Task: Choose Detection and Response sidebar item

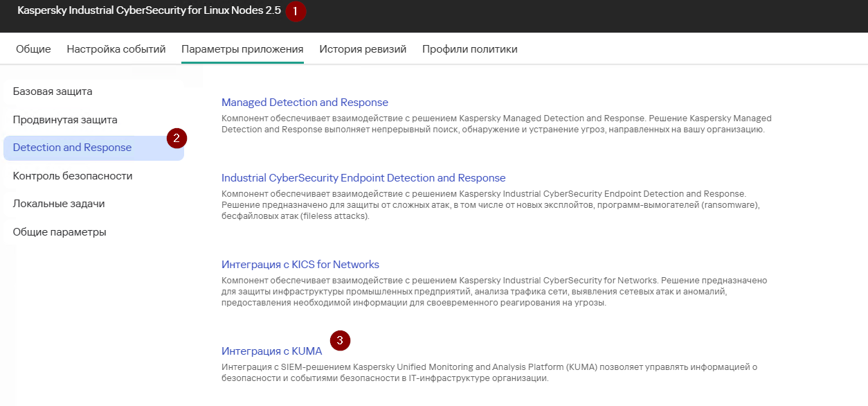Action: coord(93,148)
